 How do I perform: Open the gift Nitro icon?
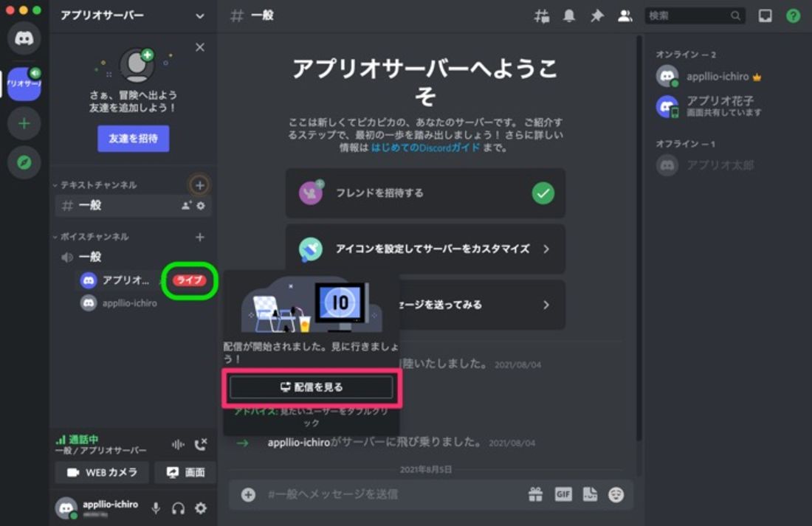(x=535, y=494)
